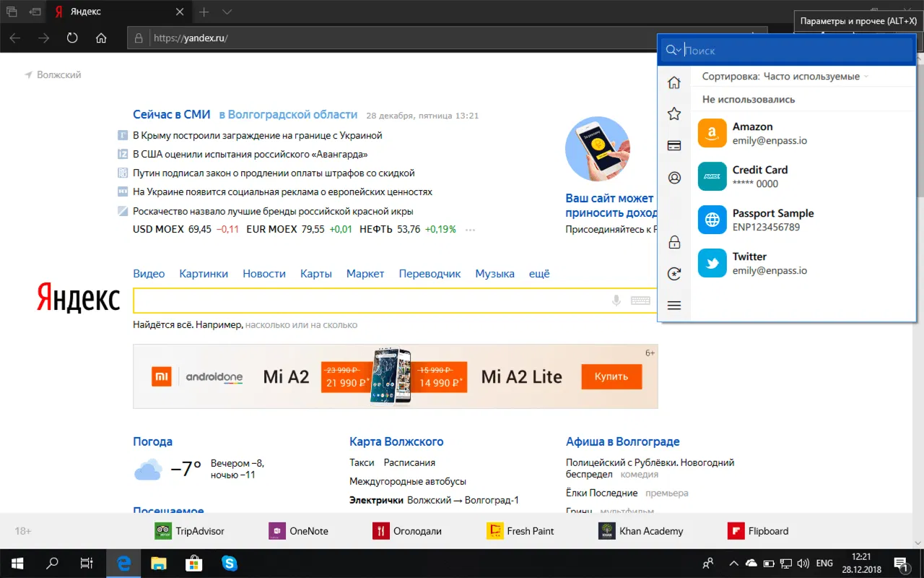
Task: Click the browser Home button
Action: (x=101, y=38)
